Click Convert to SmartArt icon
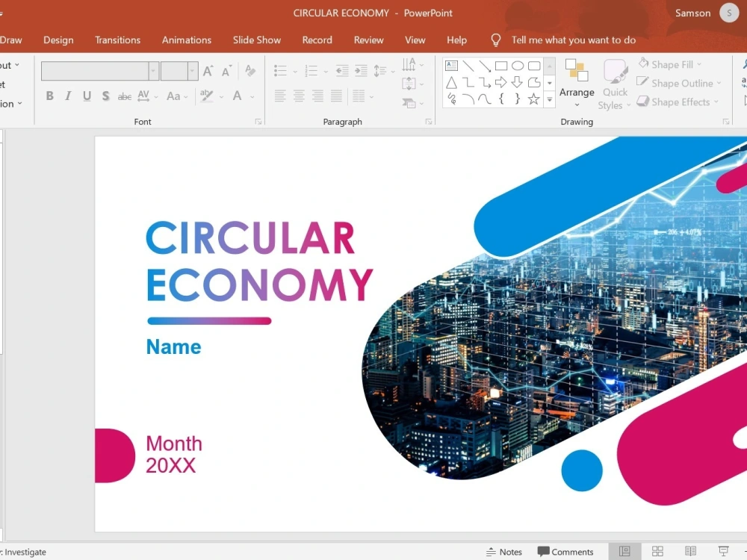Viewport: 747px width, 560px height. point(409,103)
